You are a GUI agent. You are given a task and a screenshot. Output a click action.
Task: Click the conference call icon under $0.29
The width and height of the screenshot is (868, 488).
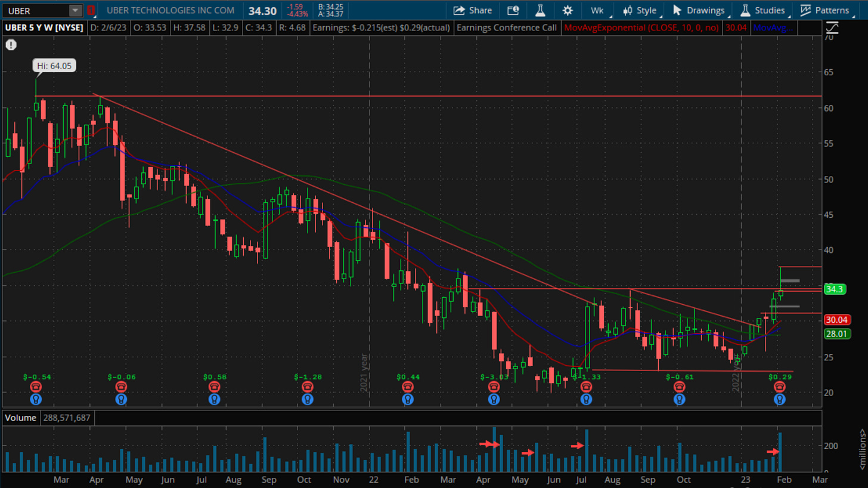pyautogui.click(x=780, y=387)
